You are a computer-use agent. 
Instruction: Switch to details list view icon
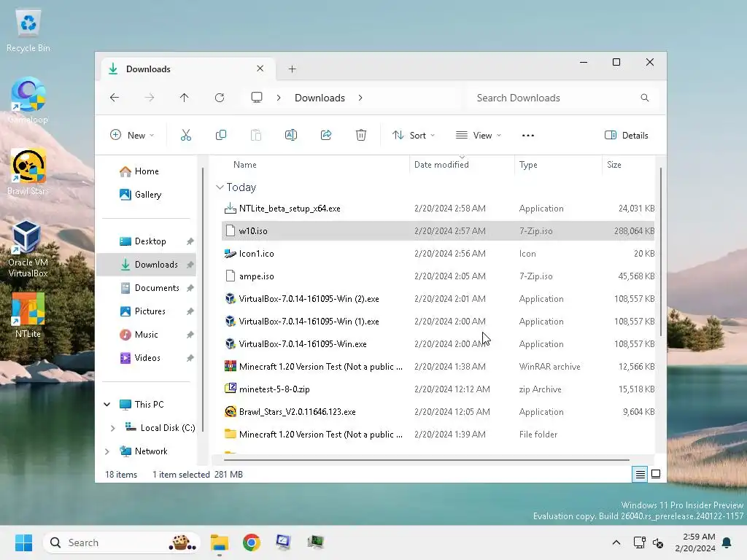[640, 474]
